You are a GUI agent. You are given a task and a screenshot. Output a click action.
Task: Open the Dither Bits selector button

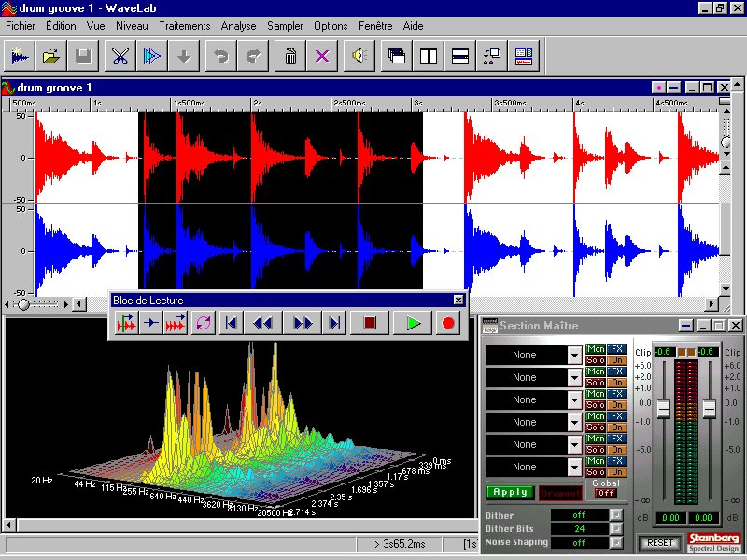point(616,528)
